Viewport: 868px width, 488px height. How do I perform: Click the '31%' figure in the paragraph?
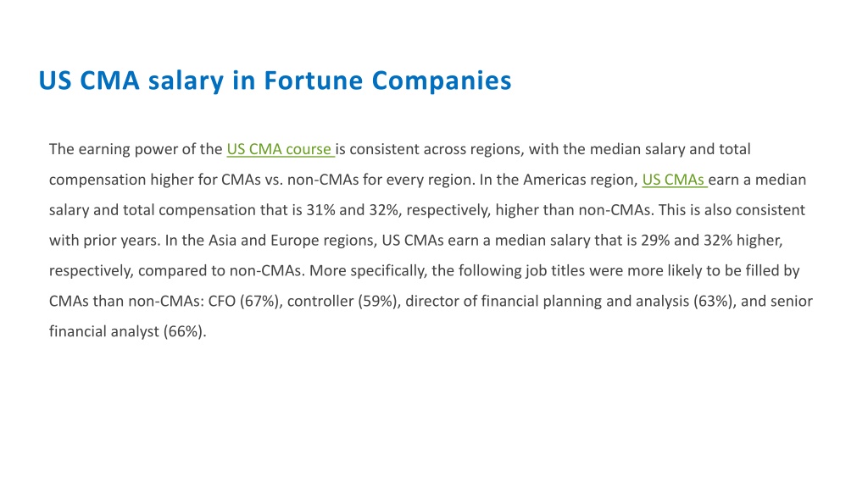[x=319, y=210]
